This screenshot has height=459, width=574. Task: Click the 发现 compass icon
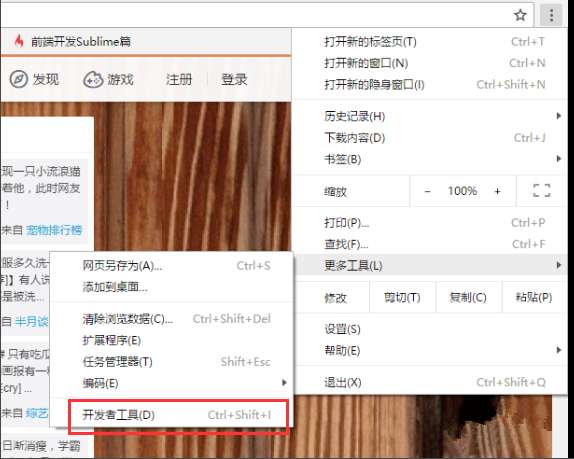click(x=19, y=79)
